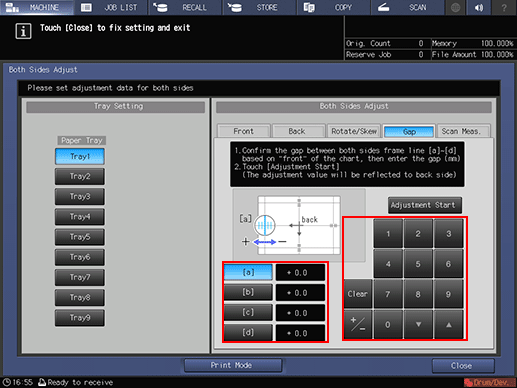
Task: Select the [b] gap position
Action: tap(248, 292)
